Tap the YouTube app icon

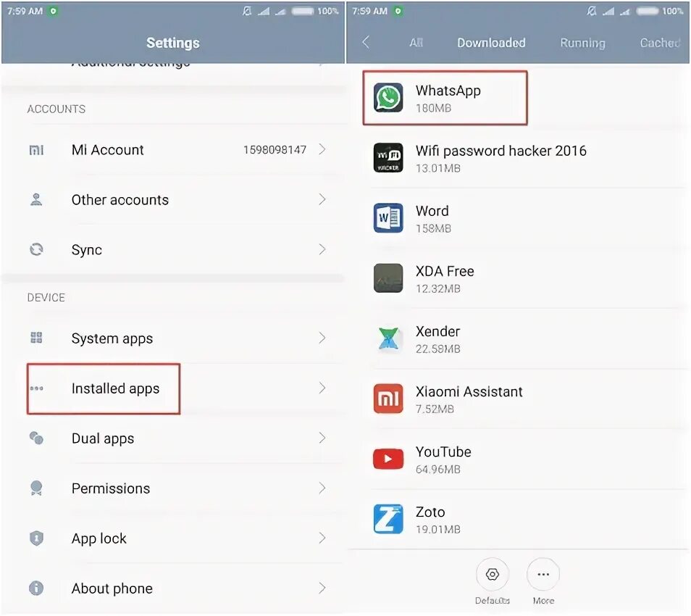pyautogui.click(x=388, y=459)
